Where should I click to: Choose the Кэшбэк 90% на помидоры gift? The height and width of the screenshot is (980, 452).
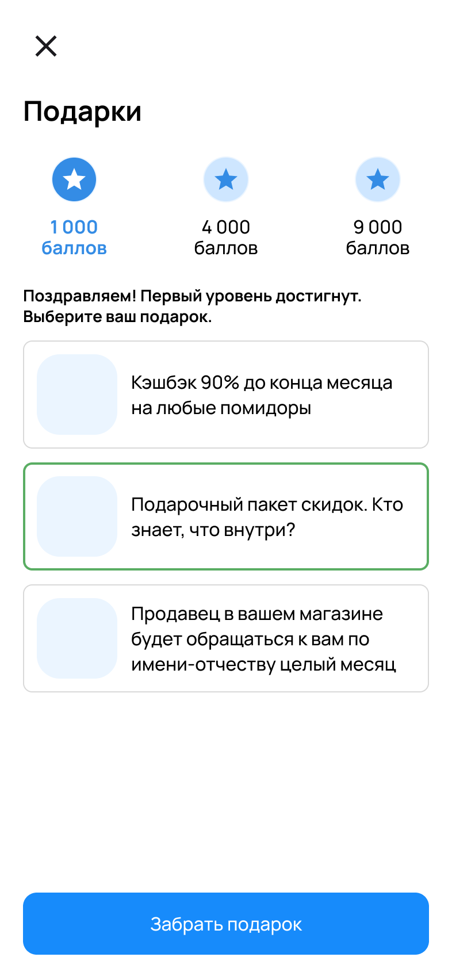tap(226, 395)
